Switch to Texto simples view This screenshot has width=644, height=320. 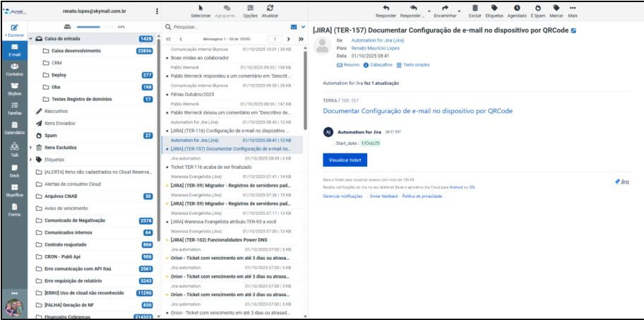coord(413,65)
